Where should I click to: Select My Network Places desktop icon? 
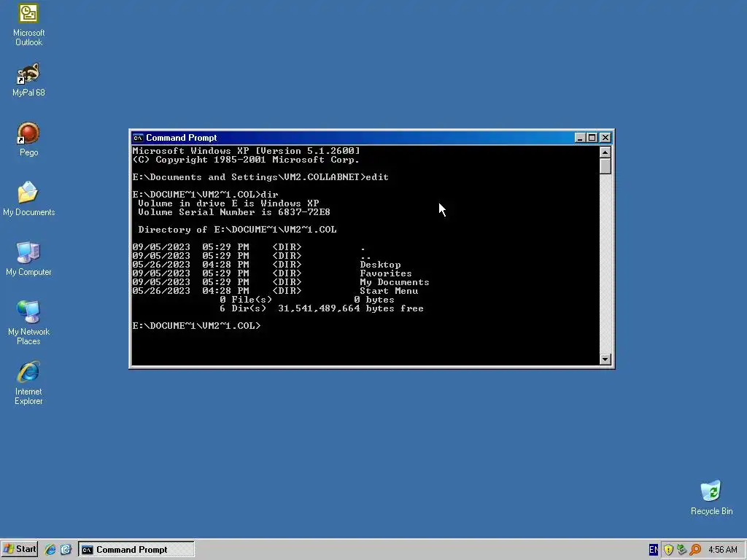28,322
